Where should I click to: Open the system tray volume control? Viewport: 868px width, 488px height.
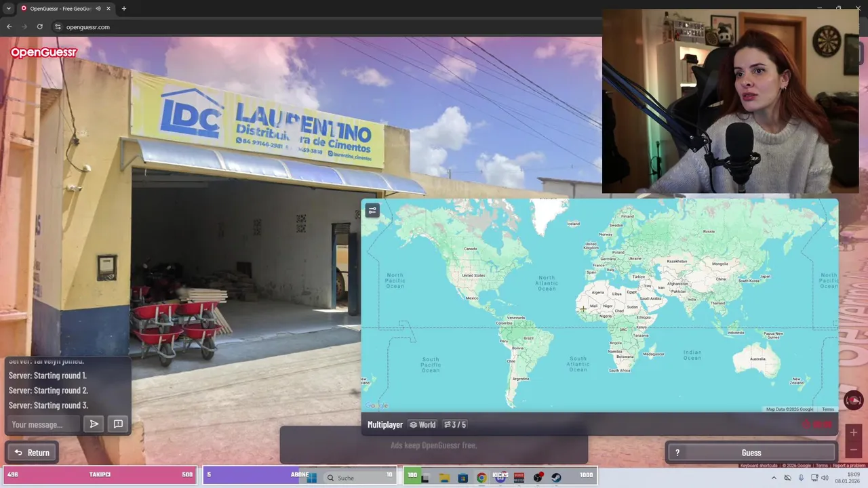point(825,478)
